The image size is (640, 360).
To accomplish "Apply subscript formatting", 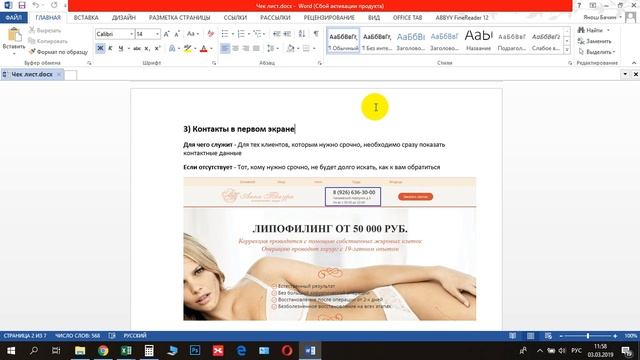I will click(x=147, y=49).
